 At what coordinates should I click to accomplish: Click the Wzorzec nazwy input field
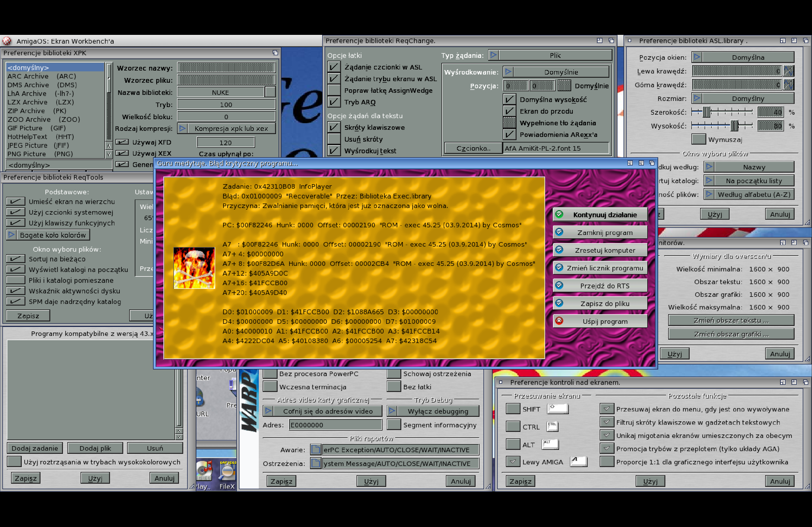click(226, 68)
